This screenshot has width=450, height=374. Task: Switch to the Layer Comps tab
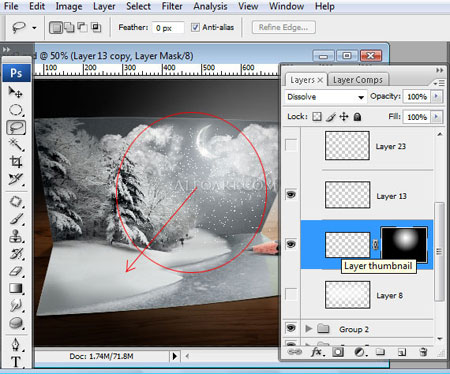358,80
